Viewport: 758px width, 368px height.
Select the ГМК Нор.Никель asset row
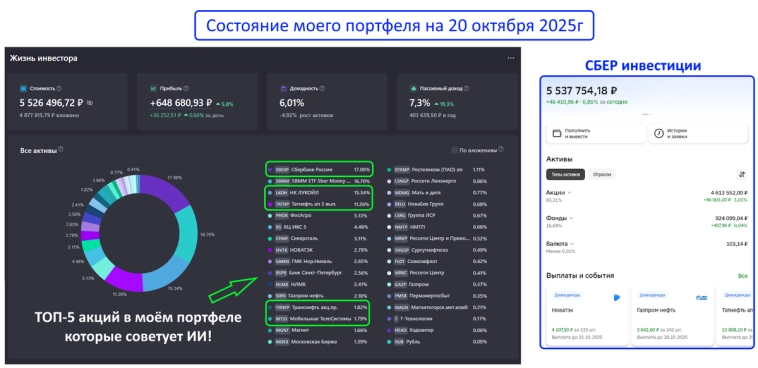pyautogui.click(x=318, y=262)
